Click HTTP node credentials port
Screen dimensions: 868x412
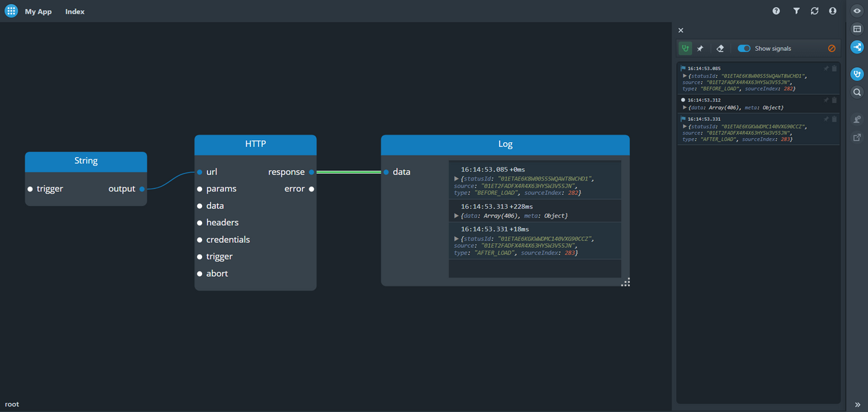tap(200, 240)
